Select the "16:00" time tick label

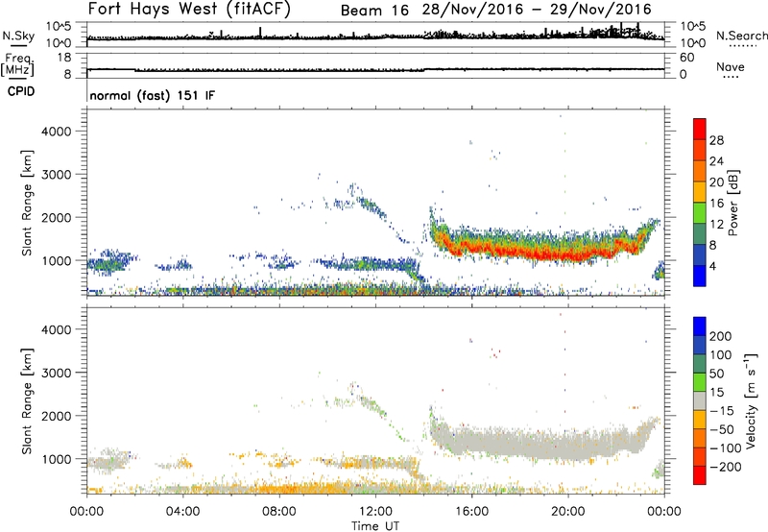point(471,512)
